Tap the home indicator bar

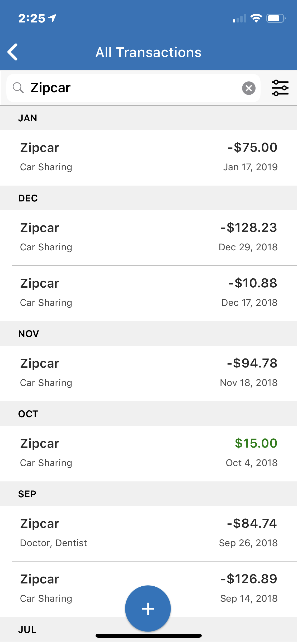tap(148, 636)
